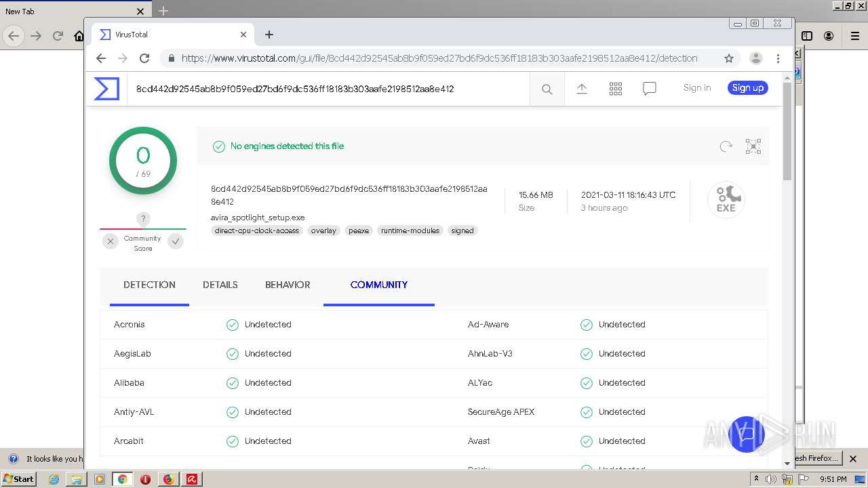Screen dimensions: 868x488
Task: Bookmark this page with the star icon
Action: (x=729, y=58)
